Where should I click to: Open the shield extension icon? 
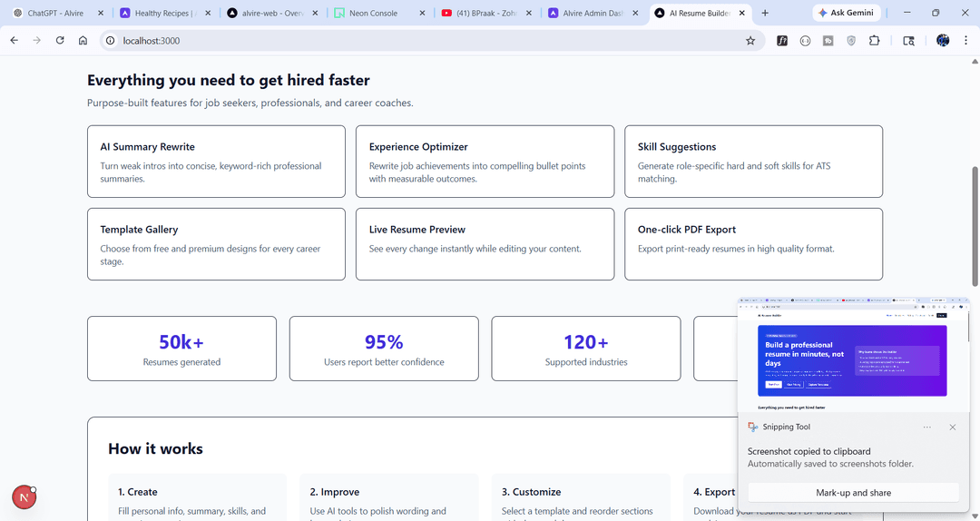[851, 41]
